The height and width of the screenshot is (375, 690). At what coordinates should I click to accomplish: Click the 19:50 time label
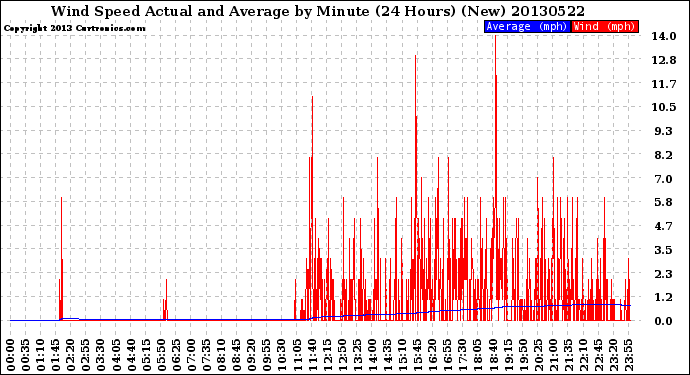click(523, 355)
